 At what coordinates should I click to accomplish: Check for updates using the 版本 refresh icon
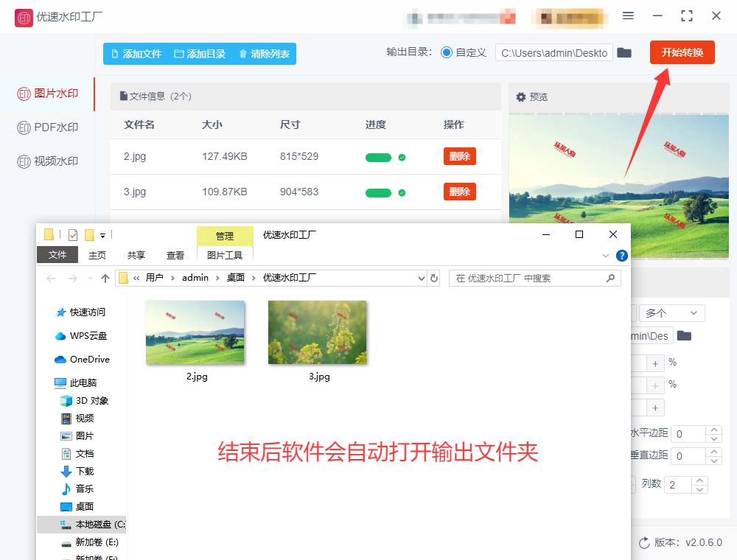[x=644, y=543]
